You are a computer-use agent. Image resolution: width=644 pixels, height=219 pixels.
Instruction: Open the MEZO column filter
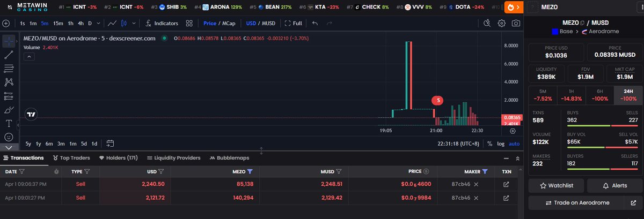[x=250, y=172]
